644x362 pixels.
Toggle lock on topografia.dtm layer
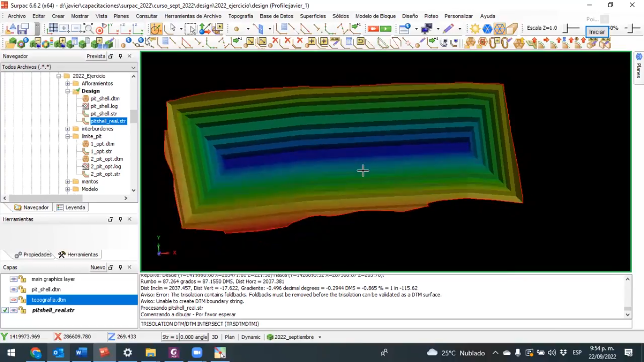click(x=22, y=300)
